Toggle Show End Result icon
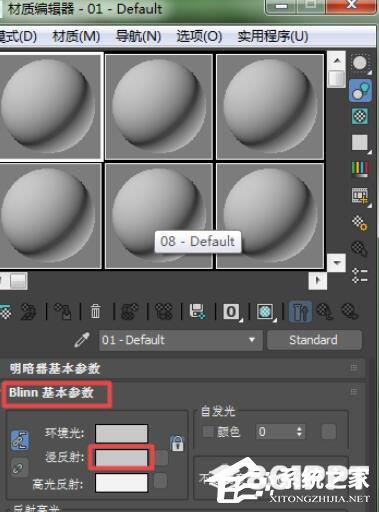 pyautogui.click(x=300, y=312)
